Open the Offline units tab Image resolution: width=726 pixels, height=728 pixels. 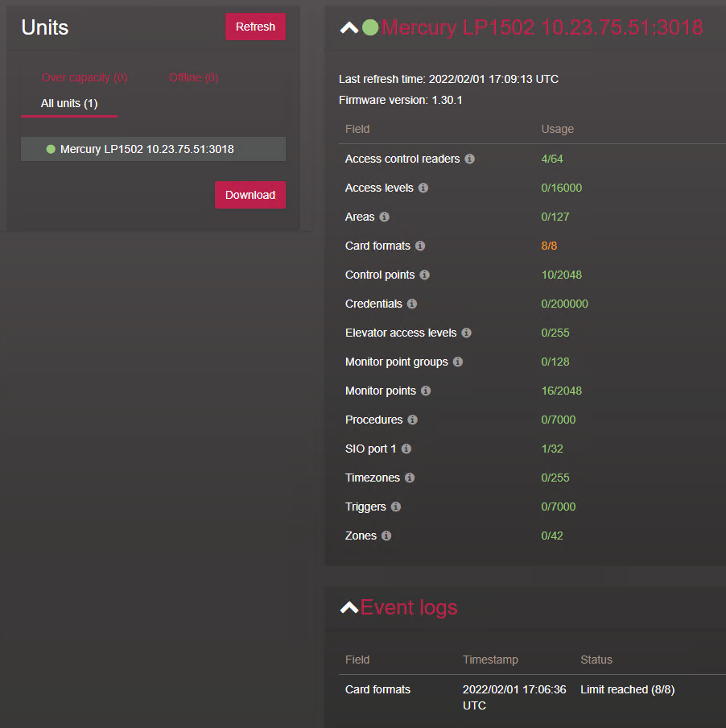pyautogui.click(x=193, y=78)
